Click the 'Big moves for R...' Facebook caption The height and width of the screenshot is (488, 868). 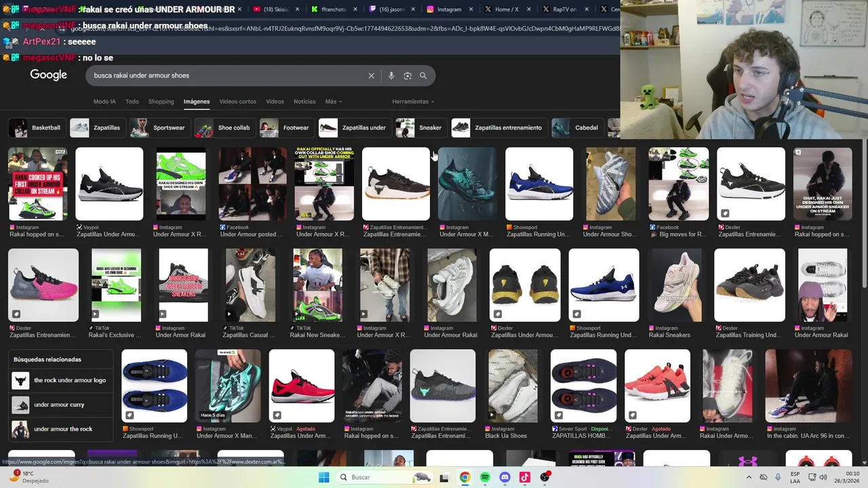pyautogui.click(x=679, y=235)
